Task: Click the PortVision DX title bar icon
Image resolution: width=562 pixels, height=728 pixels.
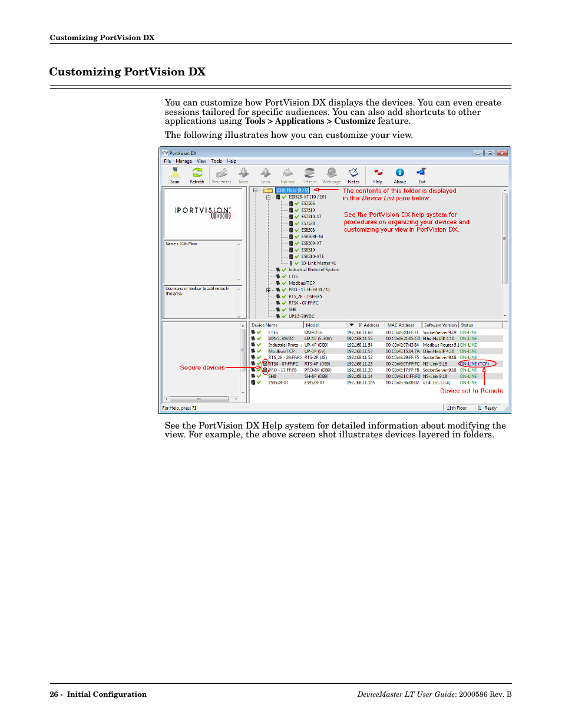Action: coord(166,153)
